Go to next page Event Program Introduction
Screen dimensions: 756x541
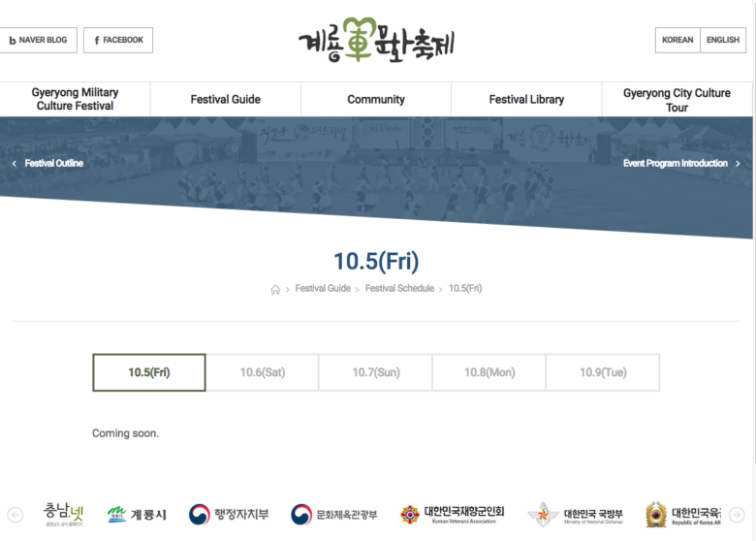[x=680, y=164]
